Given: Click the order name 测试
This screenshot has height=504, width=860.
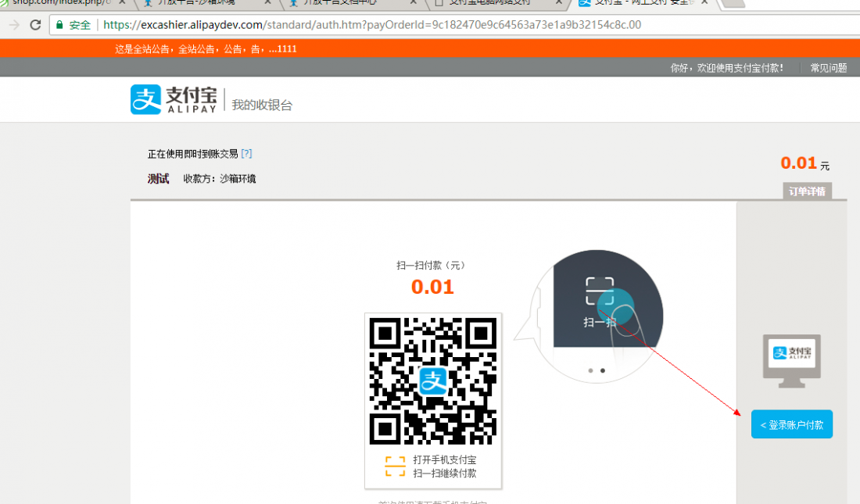Looking at the screenshot, I should click(x=158, y=179).
